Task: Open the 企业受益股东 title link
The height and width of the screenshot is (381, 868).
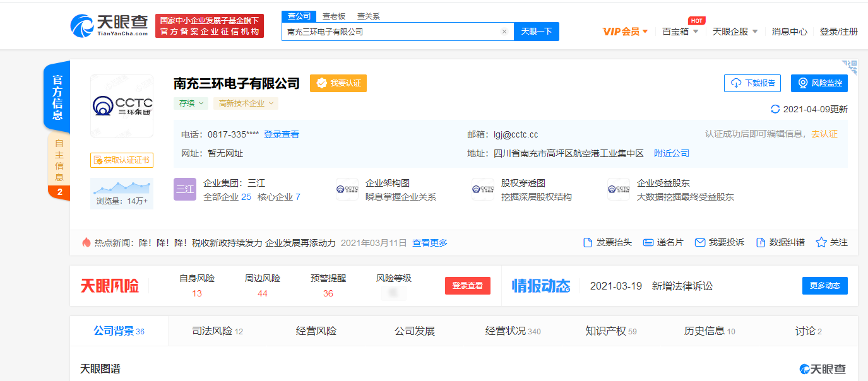Action: tap(663, 183)
